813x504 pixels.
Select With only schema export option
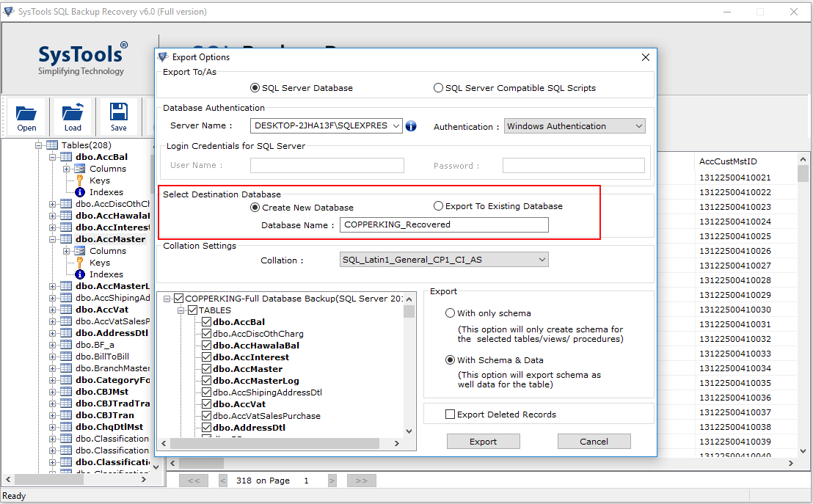pos(451,313)
